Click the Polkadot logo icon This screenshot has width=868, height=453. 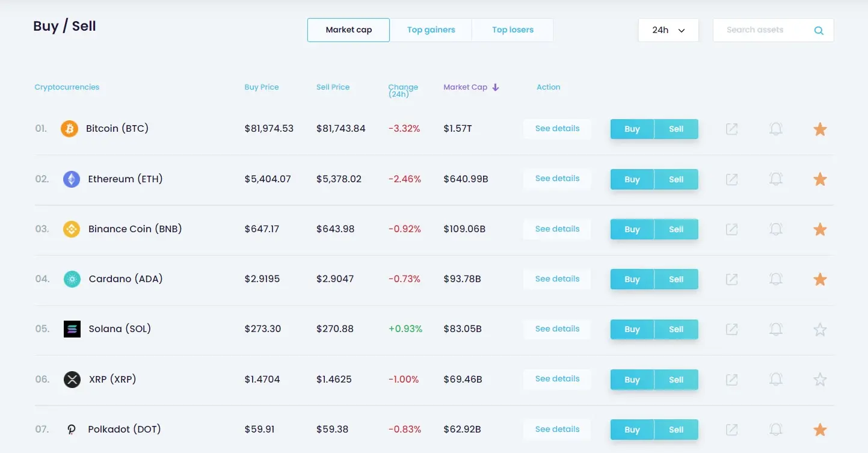pyautogui.click(x=72, y=430)
